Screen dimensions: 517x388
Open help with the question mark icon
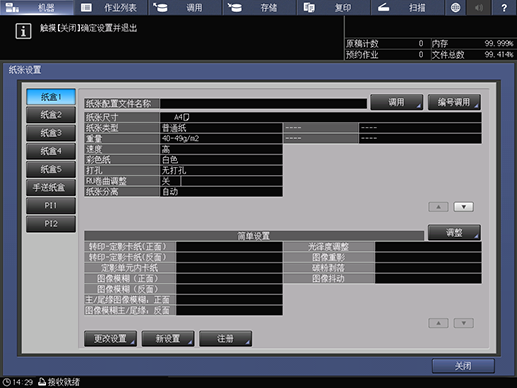pyautogui.click(x=504, y=7)
